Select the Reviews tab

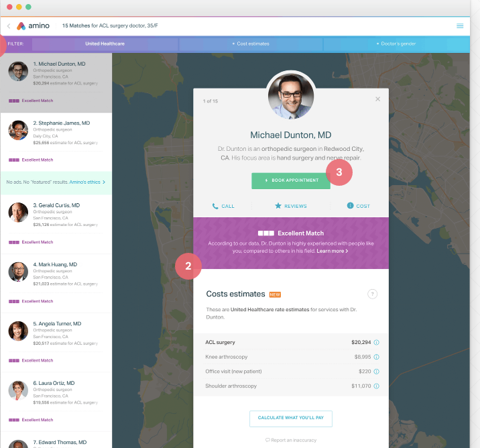[x=291, y=206]
